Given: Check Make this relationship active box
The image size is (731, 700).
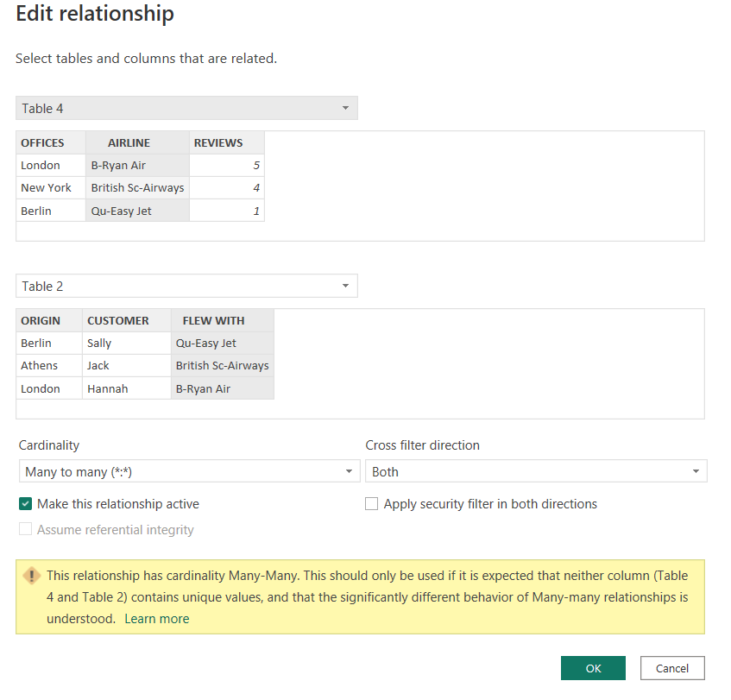Looking at the screenshot, I should pos(26,504).
